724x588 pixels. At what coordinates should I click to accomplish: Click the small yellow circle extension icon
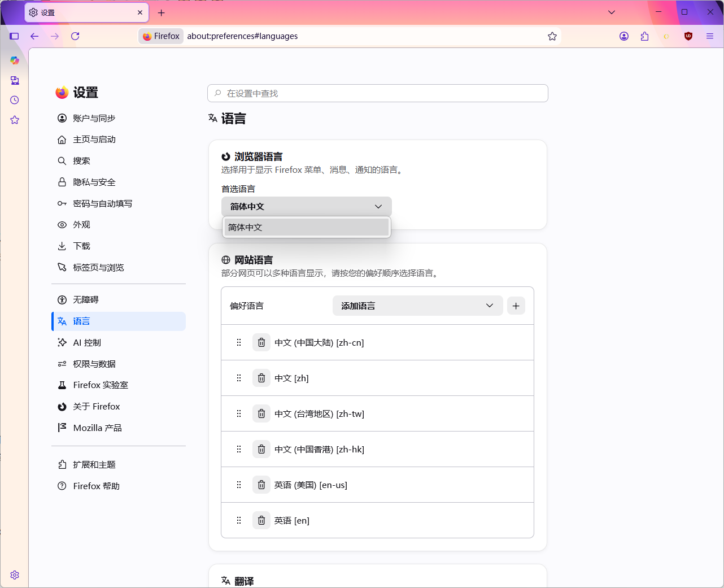[x=666, y=36]
